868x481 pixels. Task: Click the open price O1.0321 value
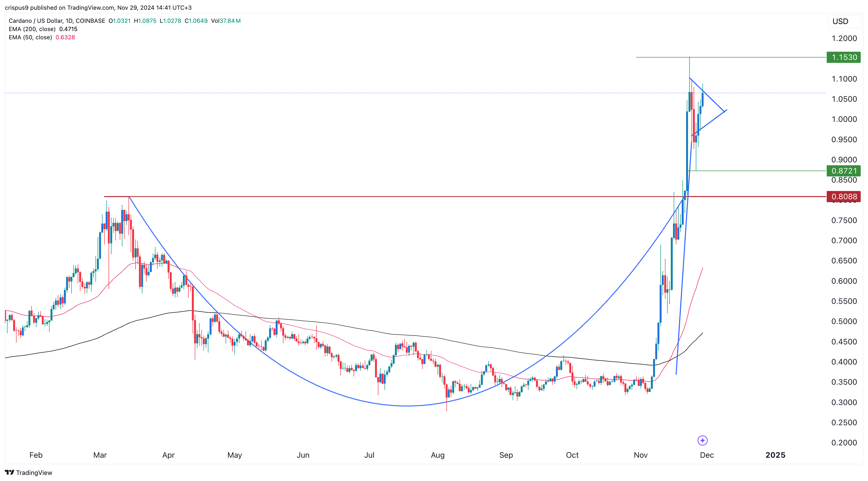click(x=120, y=21)
